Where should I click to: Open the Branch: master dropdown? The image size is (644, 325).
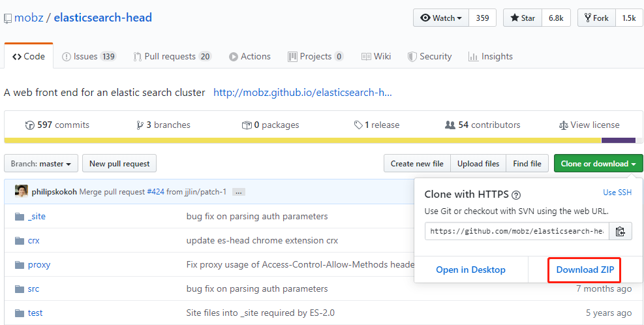(41, 164)
